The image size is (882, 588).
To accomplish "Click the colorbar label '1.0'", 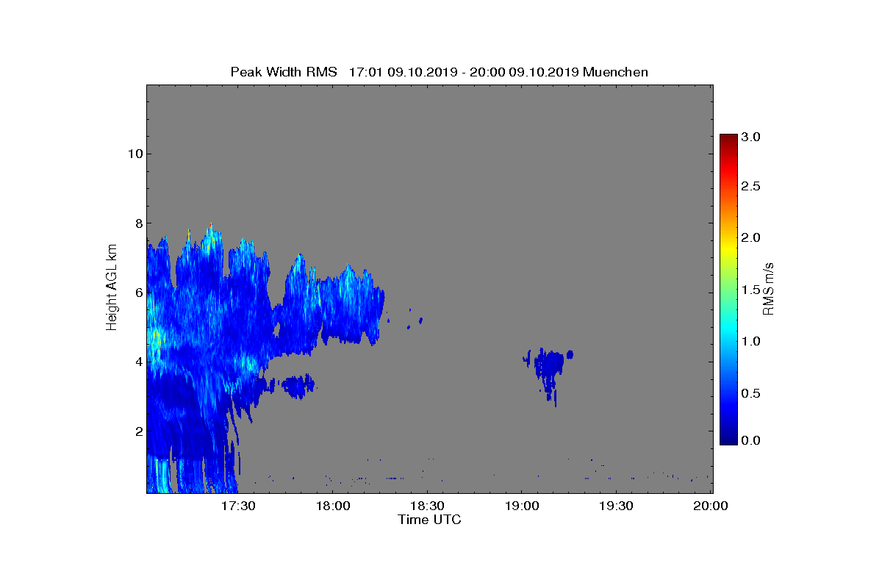I will [x=750, y=341].
